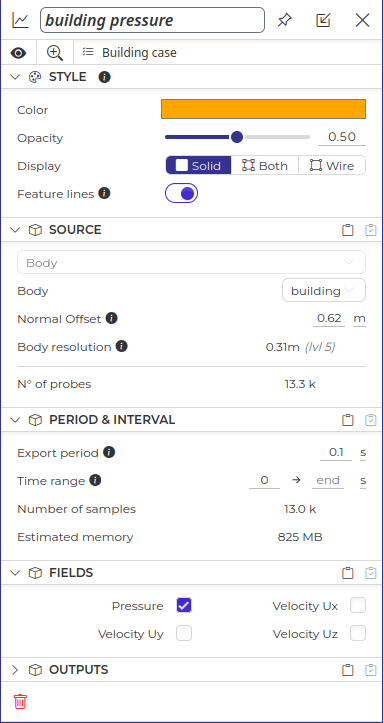
Task: Open the orange Color swatch picker
Action: (263, 109)
